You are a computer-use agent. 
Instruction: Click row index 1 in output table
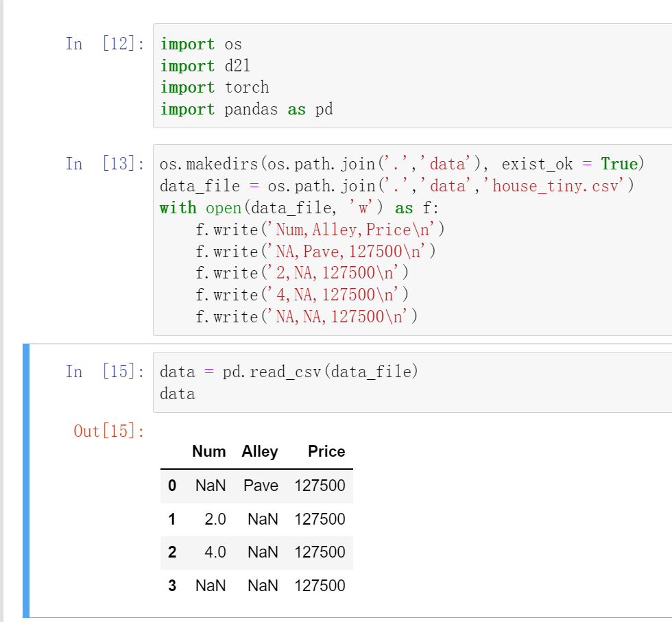[172, 519]
